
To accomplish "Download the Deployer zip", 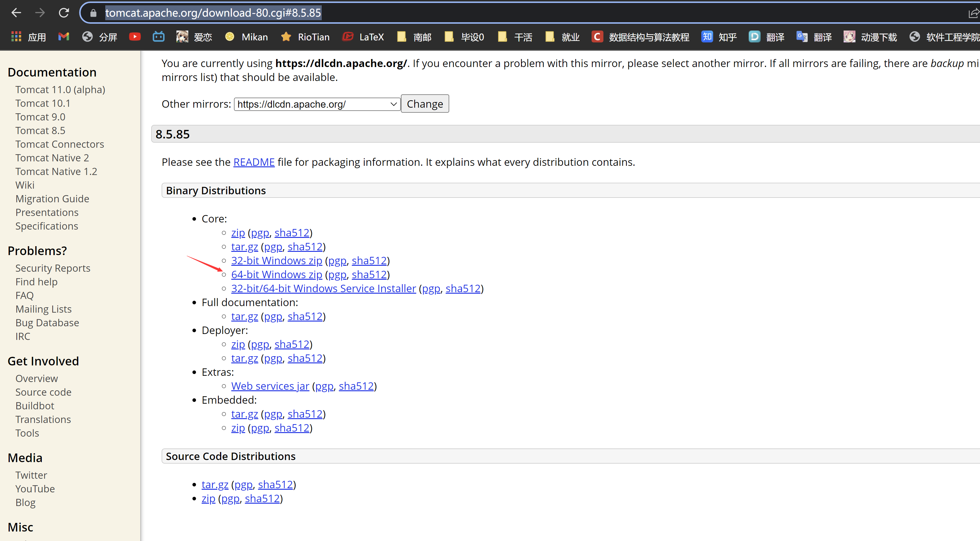I will tap(238, 344).
